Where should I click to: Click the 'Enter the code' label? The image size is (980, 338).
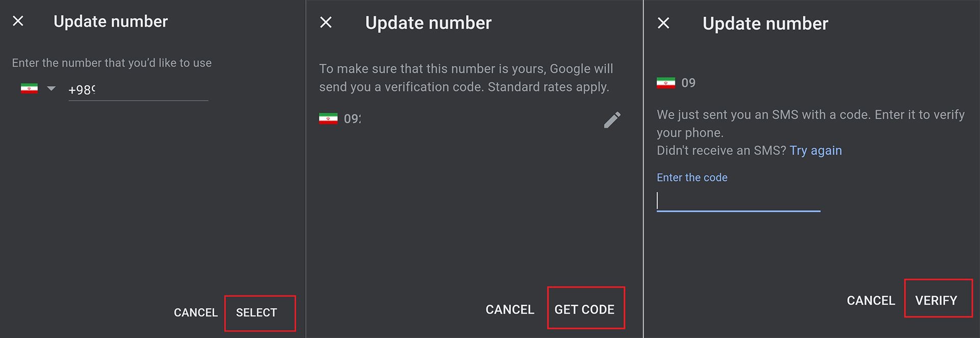(692, 177)
